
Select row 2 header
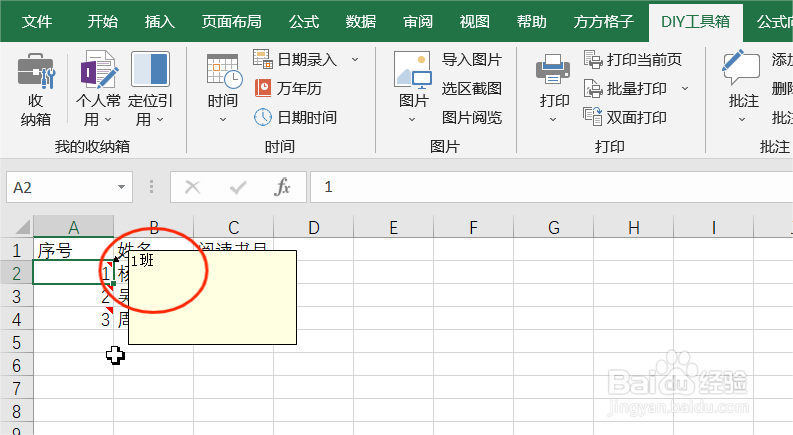coord(16,273)
